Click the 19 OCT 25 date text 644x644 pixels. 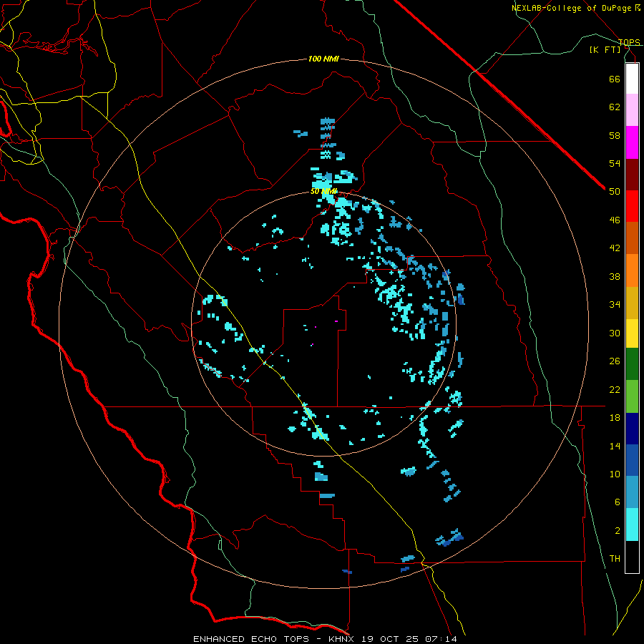click(391, 639)
